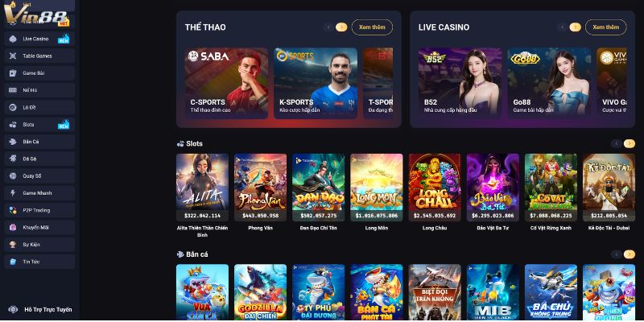
Task: Click the Đá Gà rooster icon
Action: pos(13,159)
